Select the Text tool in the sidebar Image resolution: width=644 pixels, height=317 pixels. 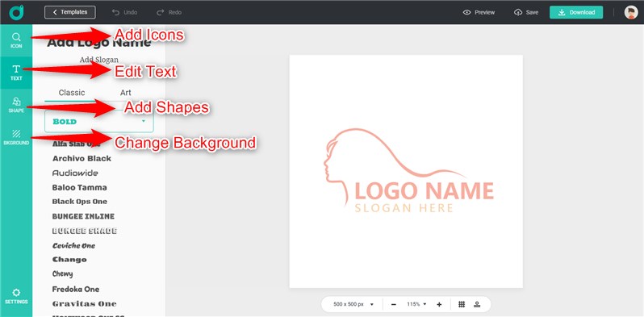[16, 73]
